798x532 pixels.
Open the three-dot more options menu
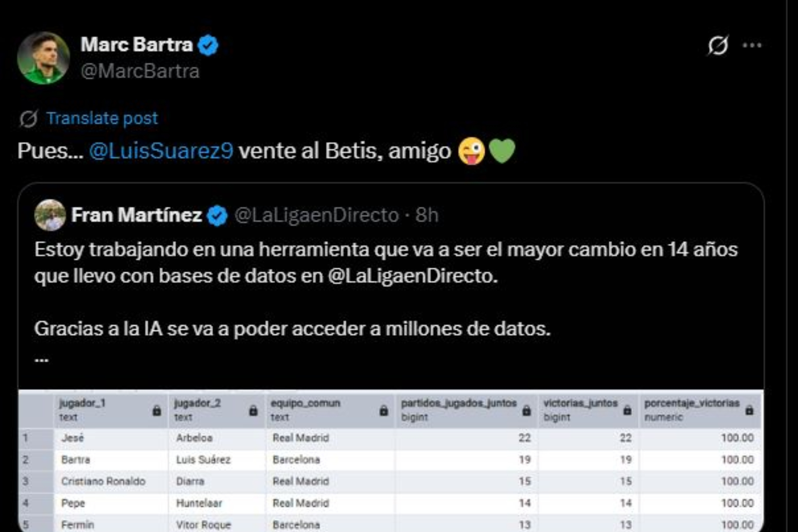pyautogui.click(x=752, y=45)
